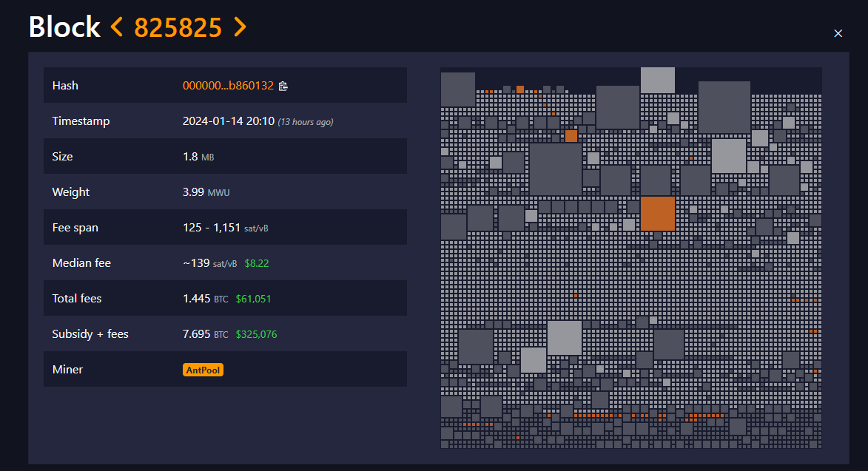Select light gray square below upper-right dark square
Image resolution: width=868 pixels, height=471 pixels.
[x=728, y=156]
